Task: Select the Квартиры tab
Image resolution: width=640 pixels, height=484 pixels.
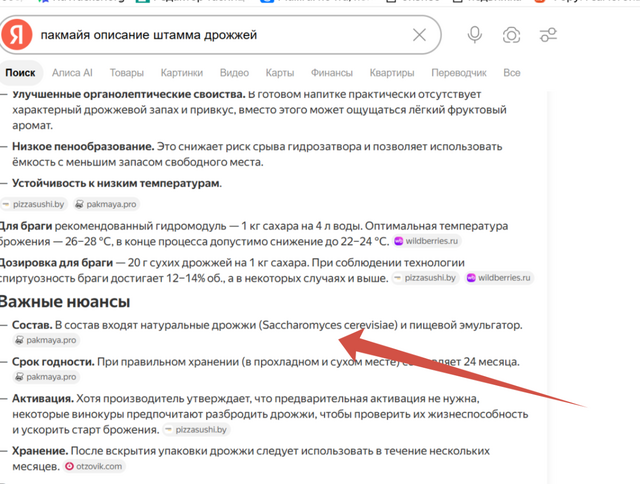Action: [392, 73]
